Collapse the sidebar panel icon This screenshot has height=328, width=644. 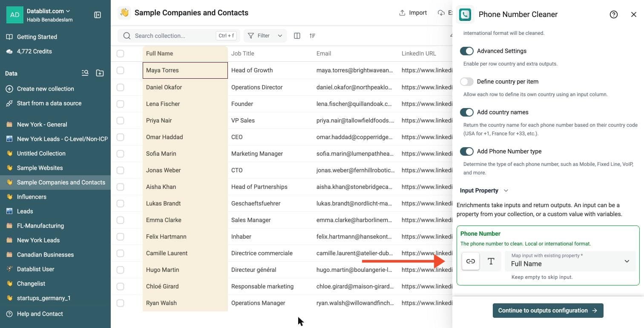98,15
